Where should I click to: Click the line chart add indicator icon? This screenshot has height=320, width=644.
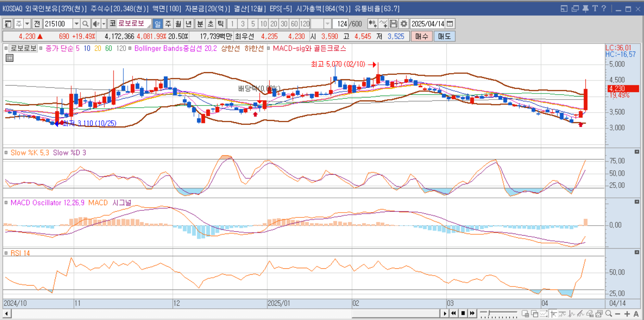(x=383, y=24)
